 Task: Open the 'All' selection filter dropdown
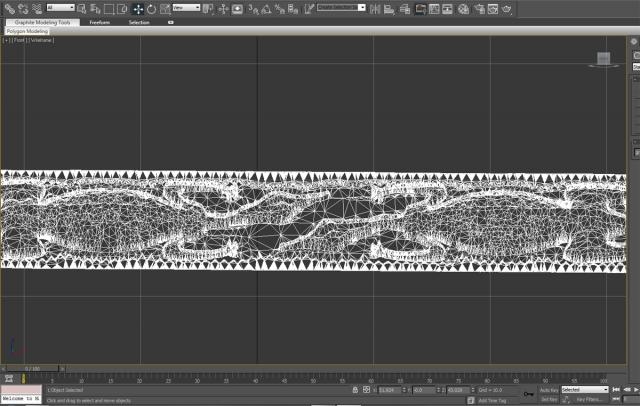click(x=60, y=8)
